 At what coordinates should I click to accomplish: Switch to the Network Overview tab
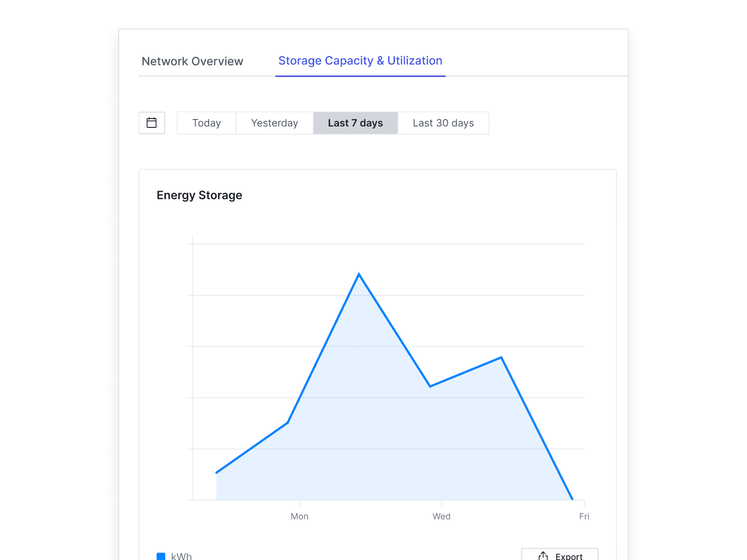click(192, 61)
